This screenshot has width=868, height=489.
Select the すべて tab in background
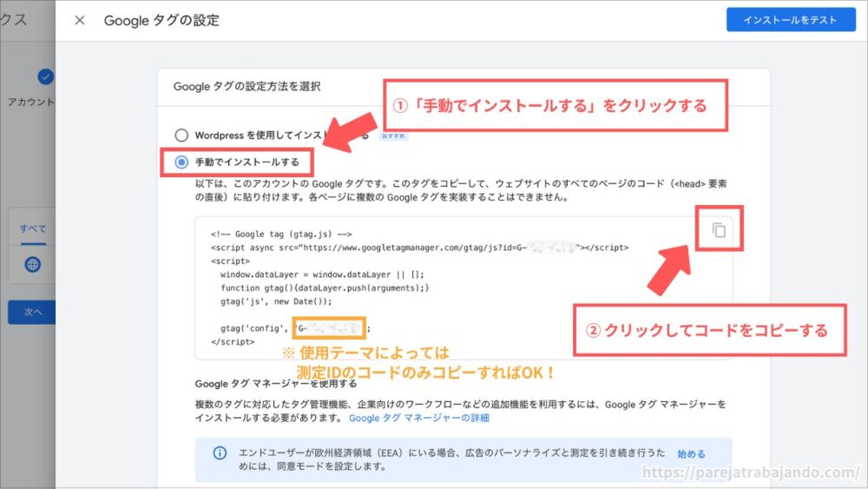click(x=33, y=228)
